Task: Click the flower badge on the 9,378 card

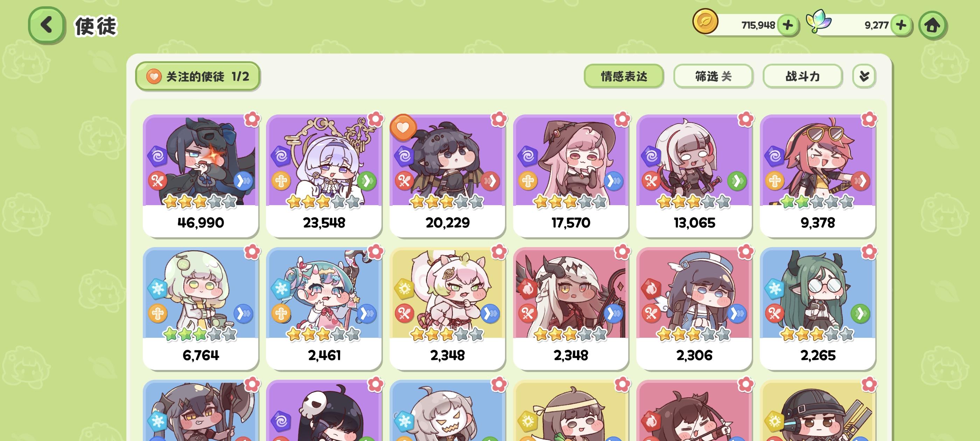Action: 869,119
